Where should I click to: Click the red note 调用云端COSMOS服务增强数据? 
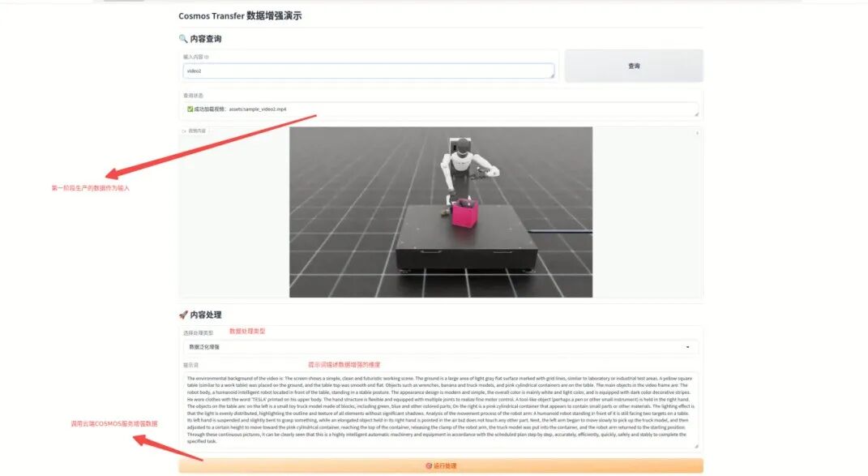[x=115, y=422]
